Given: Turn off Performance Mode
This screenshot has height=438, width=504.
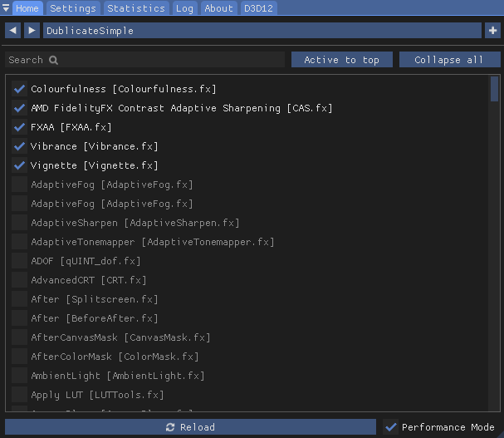Looking at the screenshot, I should coord(391,427).
